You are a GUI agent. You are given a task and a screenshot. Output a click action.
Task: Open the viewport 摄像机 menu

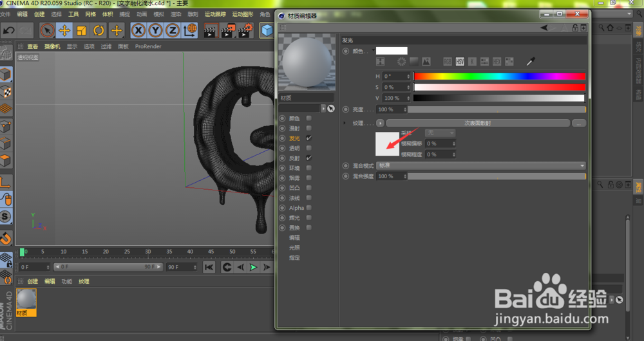tap(52, 46)
